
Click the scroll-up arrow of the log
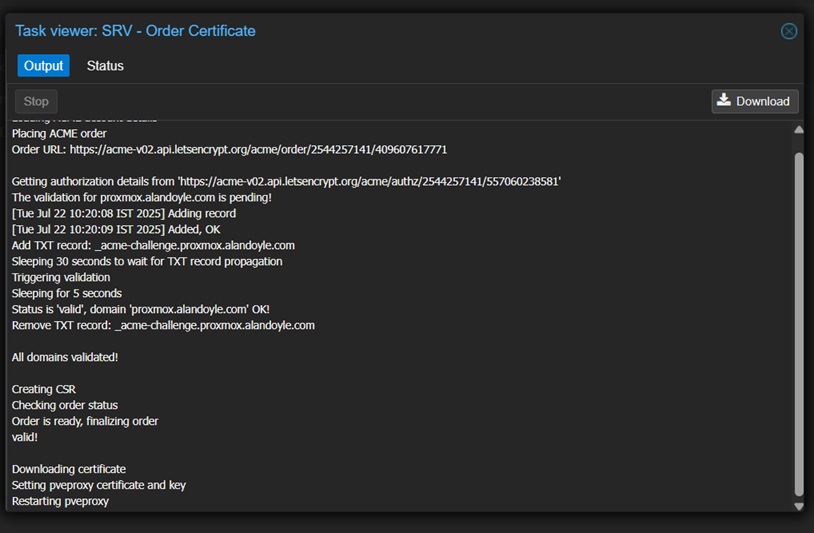798,130
